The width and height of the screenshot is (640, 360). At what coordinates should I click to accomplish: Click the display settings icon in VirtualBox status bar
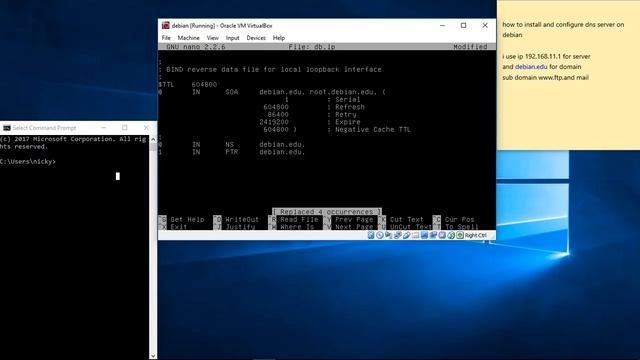coord(424,235)
